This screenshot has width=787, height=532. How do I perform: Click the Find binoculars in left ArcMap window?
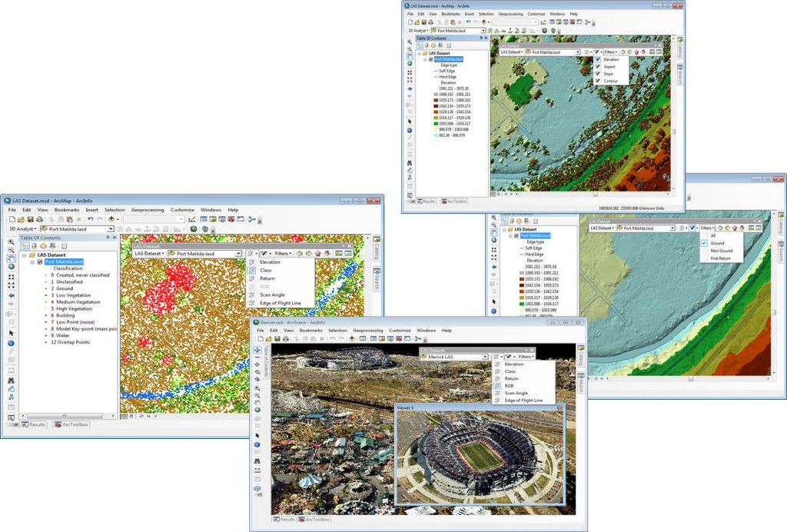tap(11, 381)
